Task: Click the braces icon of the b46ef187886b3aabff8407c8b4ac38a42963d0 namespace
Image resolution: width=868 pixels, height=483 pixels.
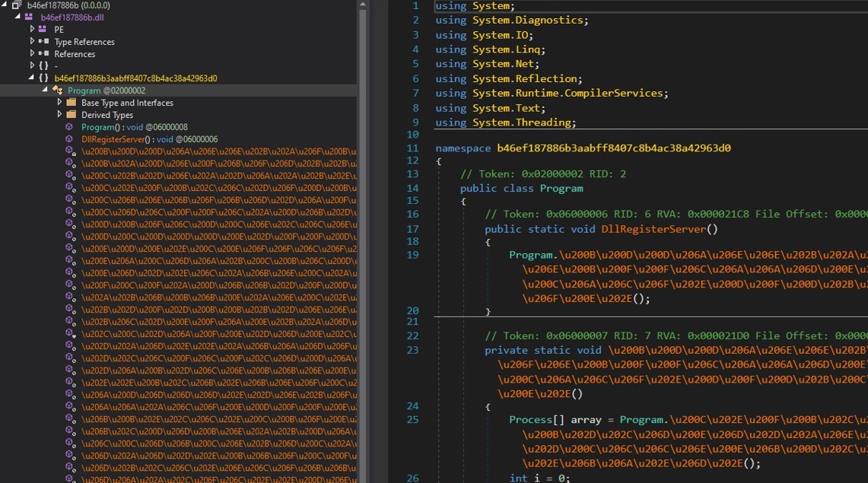Action: [43, 78]
